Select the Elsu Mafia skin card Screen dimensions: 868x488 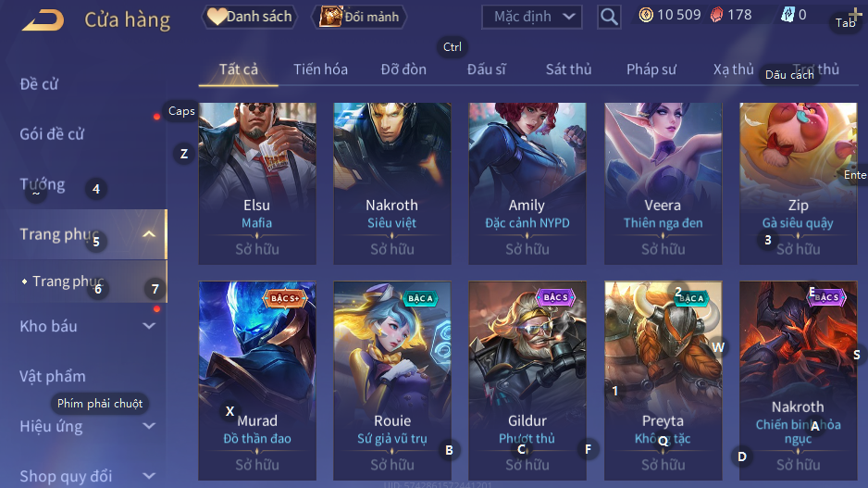[257, 183]
